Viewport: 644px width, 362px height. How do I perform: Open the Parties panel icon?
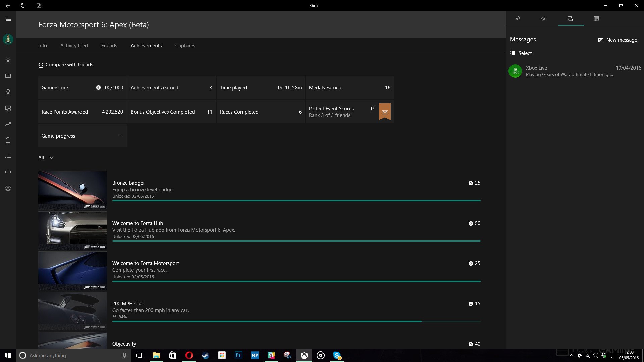tap(544, 19)
